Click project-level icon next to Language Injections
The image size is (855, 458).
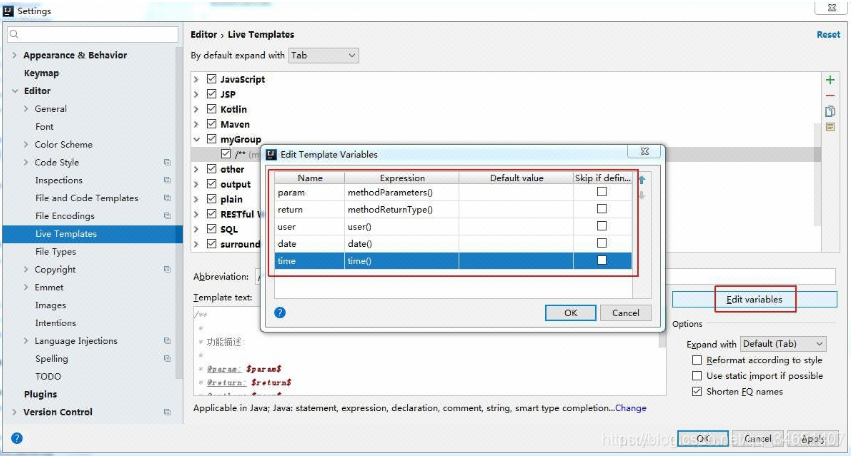tap(167, 341)
